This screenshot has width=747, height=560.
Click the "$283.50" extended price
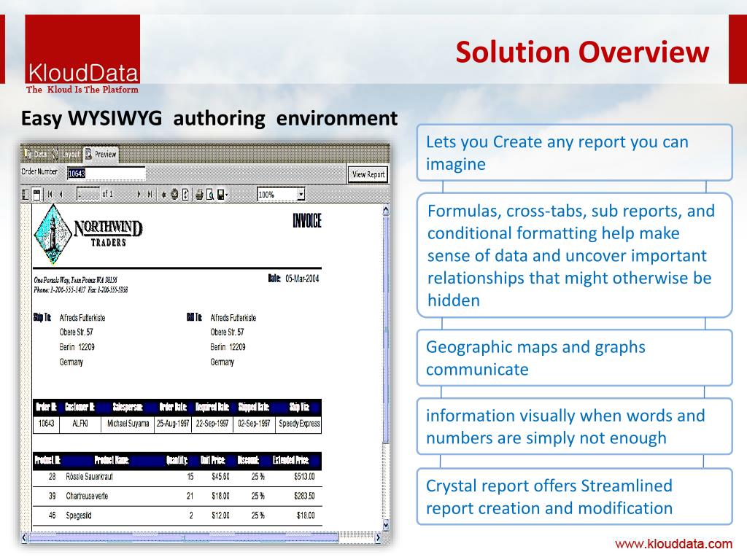point(304,496)
